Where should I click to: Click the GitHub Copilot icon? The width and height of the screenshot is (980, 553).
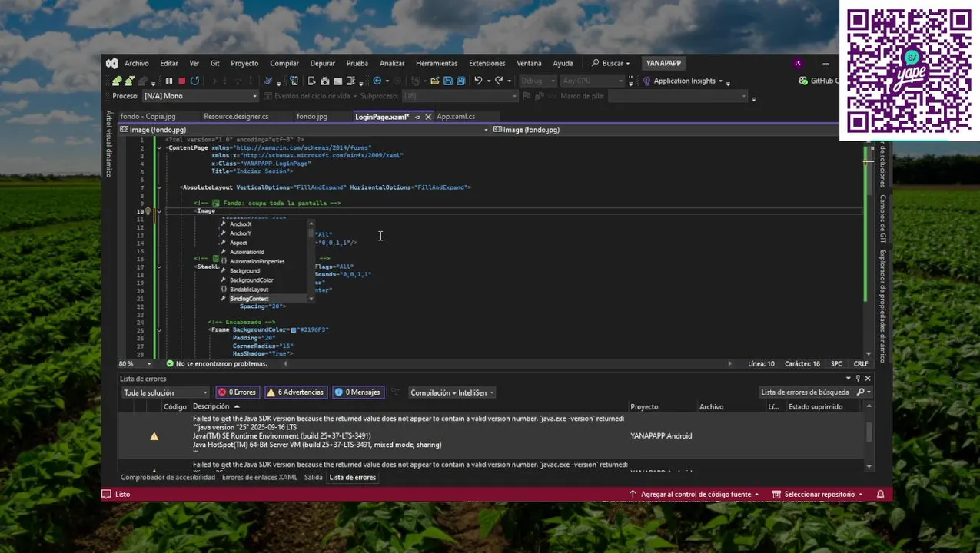pyautogui.click(x=803, y=81)
